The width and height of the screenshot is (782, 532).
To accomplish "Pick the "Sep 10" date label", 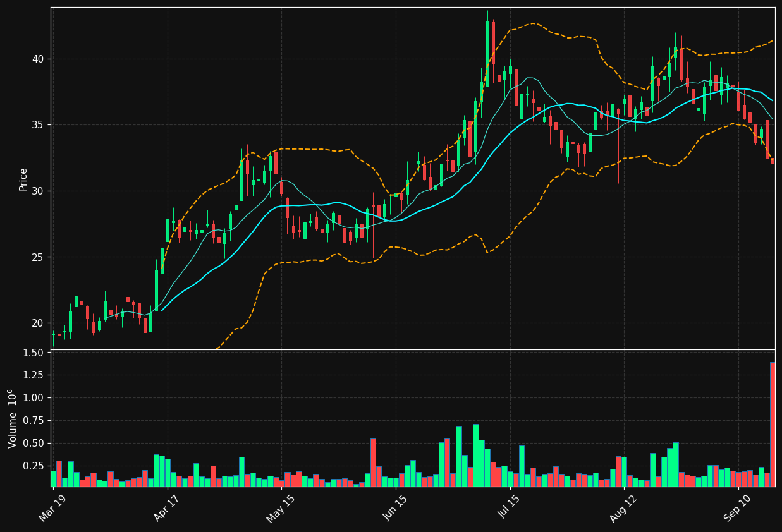I will [737, 507].
